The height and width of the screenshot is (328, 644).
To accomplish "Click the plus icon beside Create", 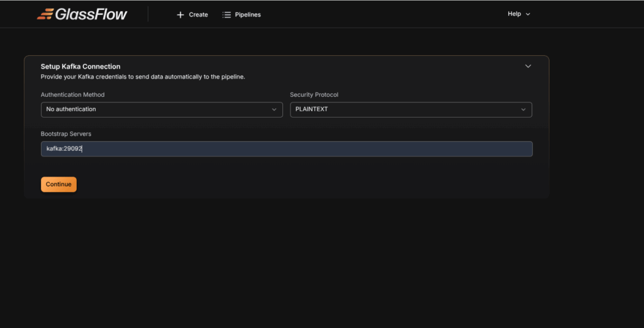I will tap(180, 14).
